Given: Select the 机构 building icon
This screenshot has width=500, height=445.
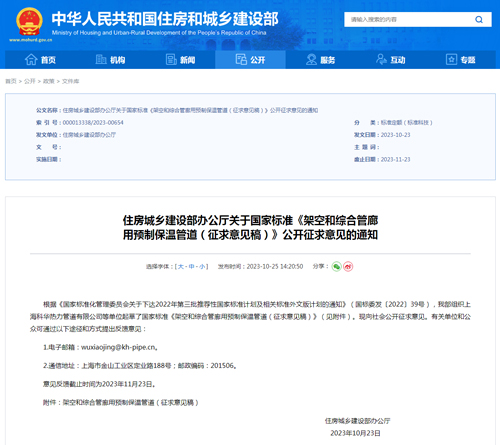Looking at the screenshot, I should pos(101,60).
